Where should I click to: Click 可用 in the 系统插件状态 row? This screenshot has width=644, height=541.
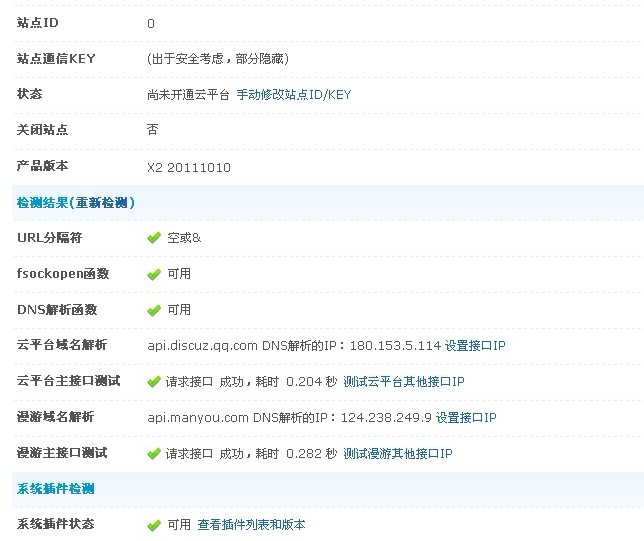(179, 525)
